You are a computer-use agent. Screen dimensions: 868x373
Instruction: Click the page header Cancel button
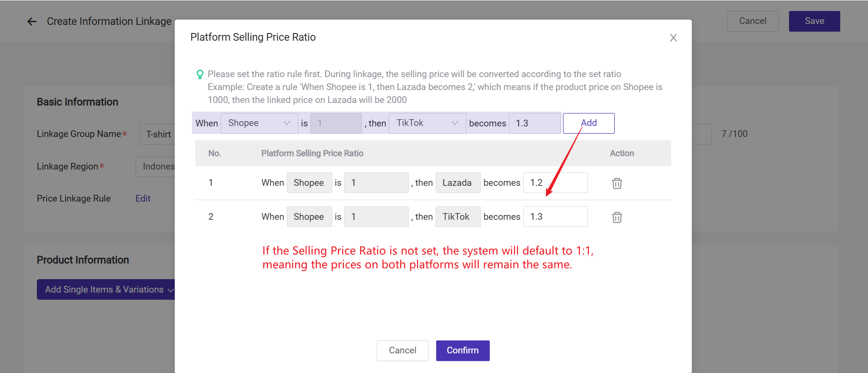coord(753,21)
